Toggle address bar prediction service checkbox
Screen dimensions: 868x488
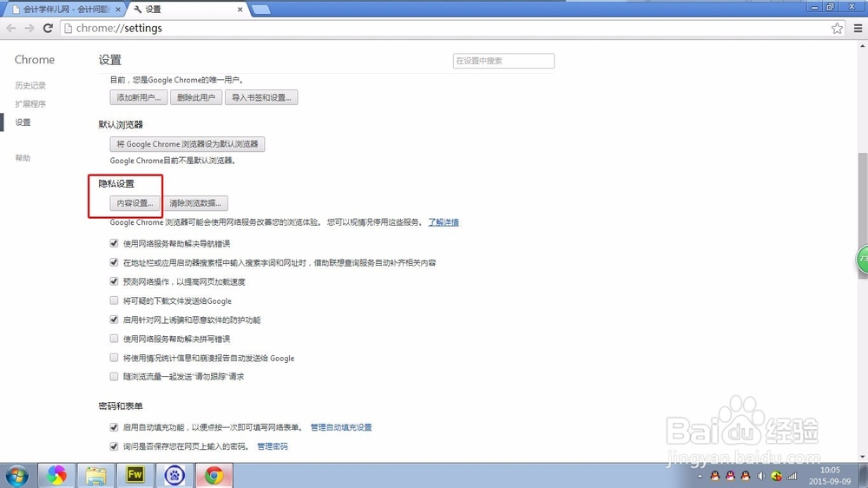114,262
